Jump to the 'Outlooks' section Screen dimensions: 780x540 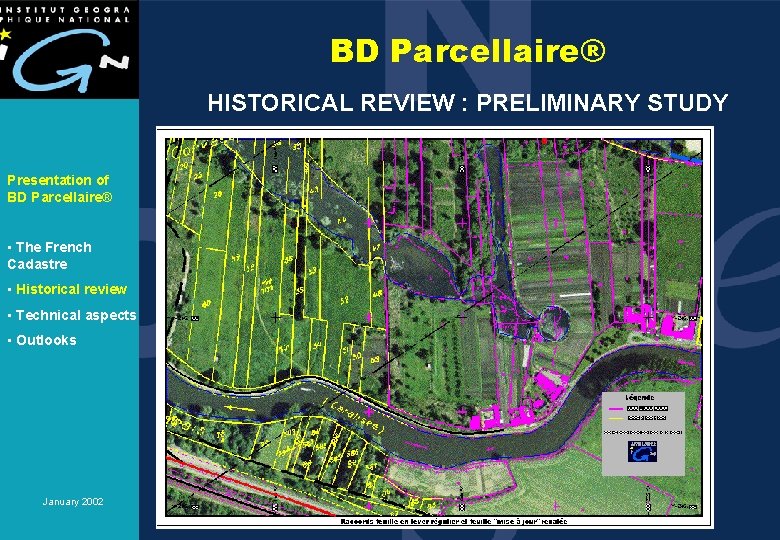tap(46, 340)
